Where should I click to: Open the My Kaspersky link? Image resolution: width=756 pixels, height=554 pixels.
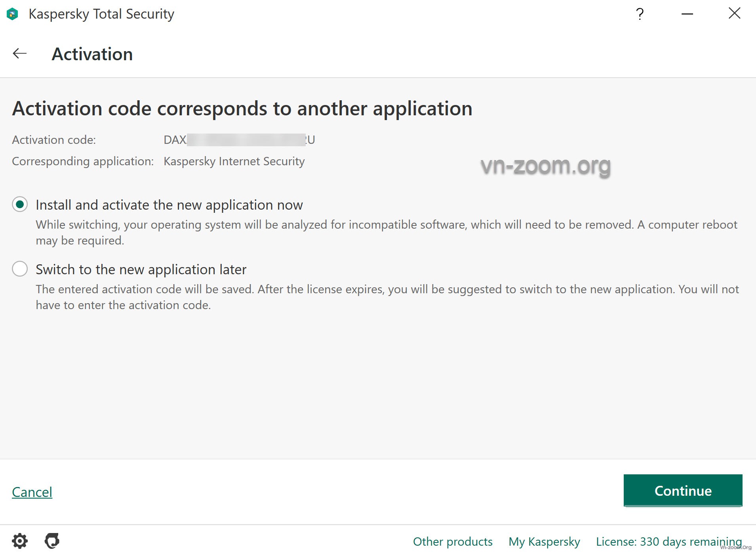[x=544, y=541]
